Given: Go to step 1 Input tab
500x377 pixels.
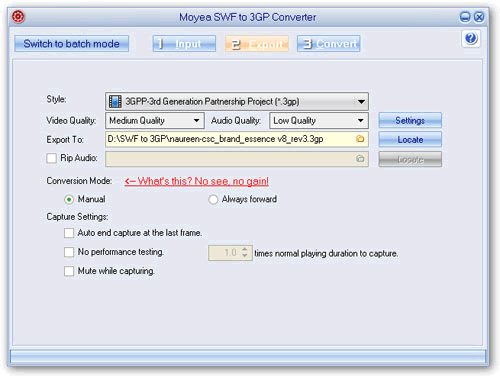Looking at the screenshot, I should coord(184,44).
